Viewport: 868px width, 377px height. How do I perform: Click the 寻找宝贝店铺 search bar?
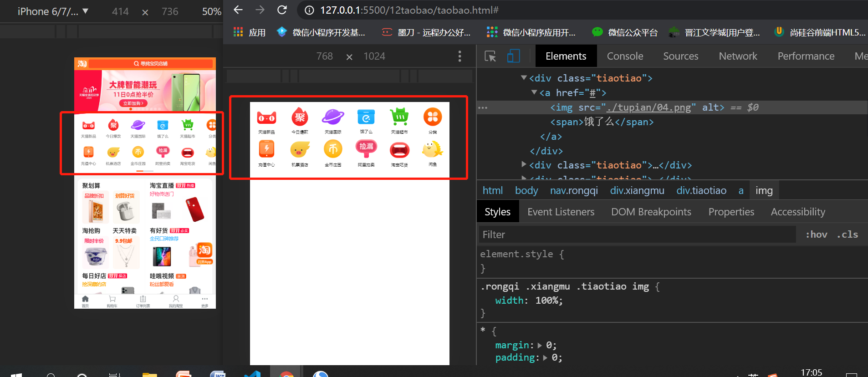click(x=150, y=64)
